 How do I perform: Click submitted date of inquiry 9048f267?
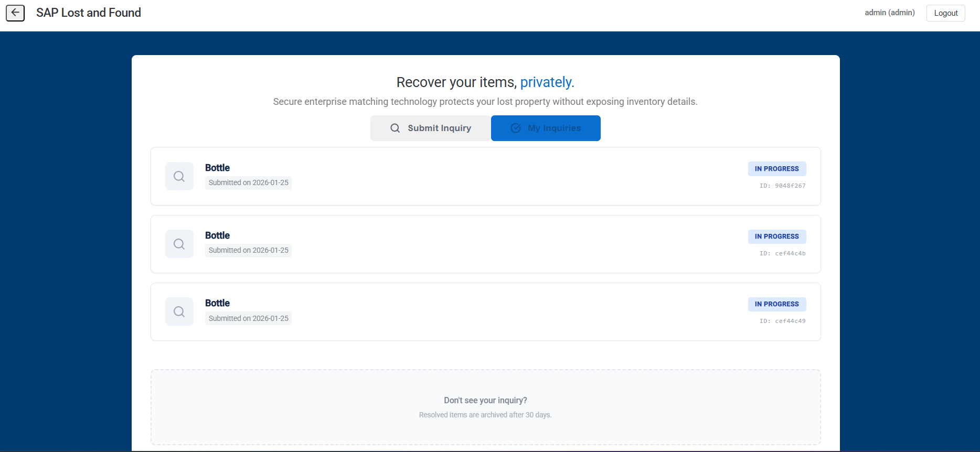click(x=248, y=182)
